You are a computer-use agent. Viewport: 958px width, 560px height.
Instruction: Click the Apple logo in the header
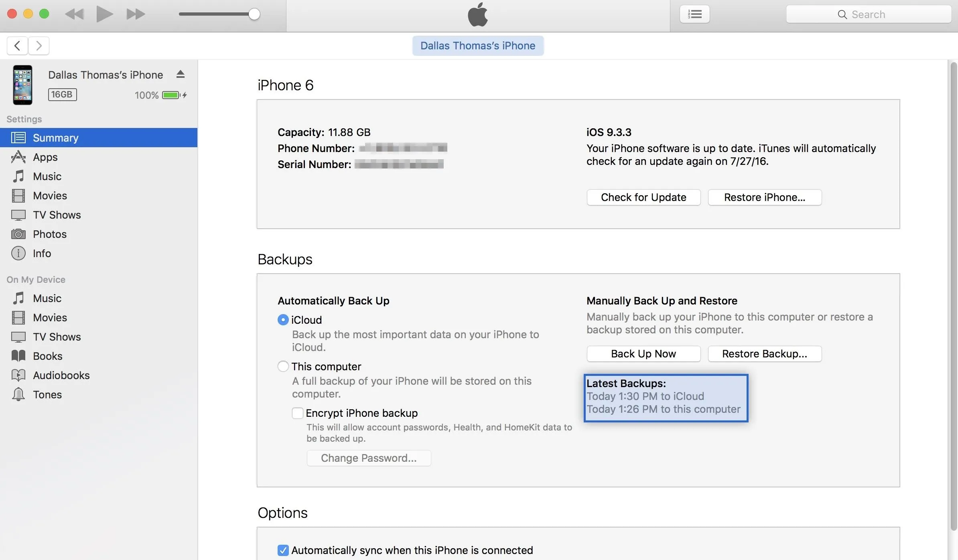(478, 14)
